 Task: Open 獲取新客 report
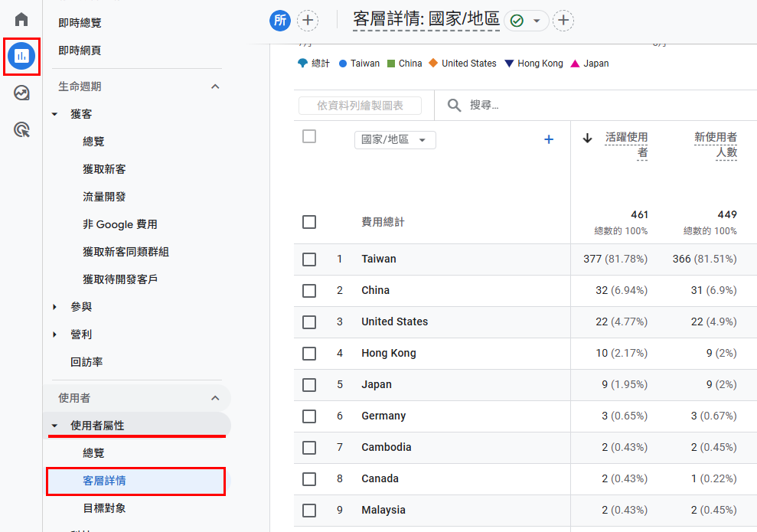pos(104,169)
